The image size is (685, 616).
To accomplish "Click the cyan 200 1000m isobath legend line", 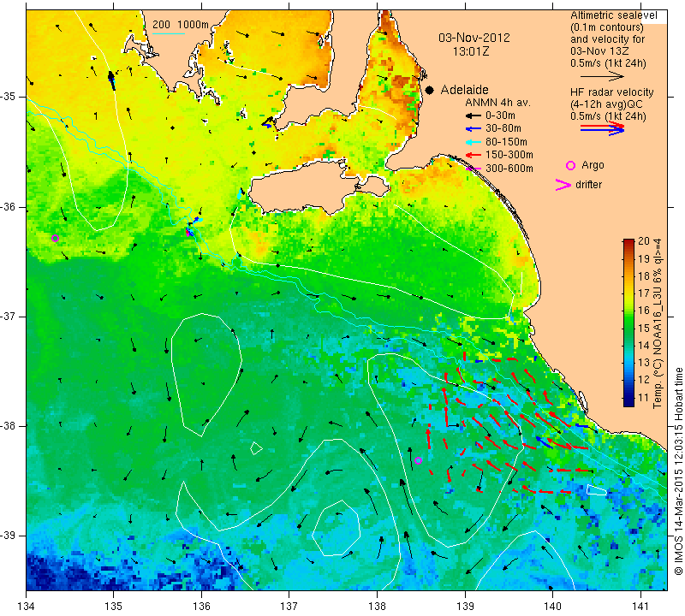I will (x=169, y=33).
